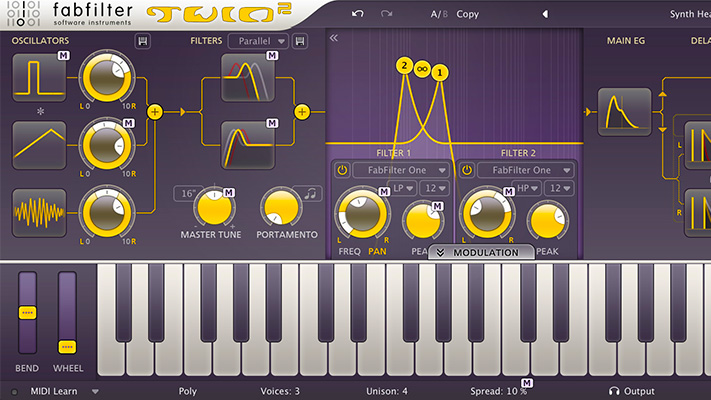Image resolution: width=711 pixels, height=400 pixels.
Task: Click the filters preset save icon
Action: point(300,41)
